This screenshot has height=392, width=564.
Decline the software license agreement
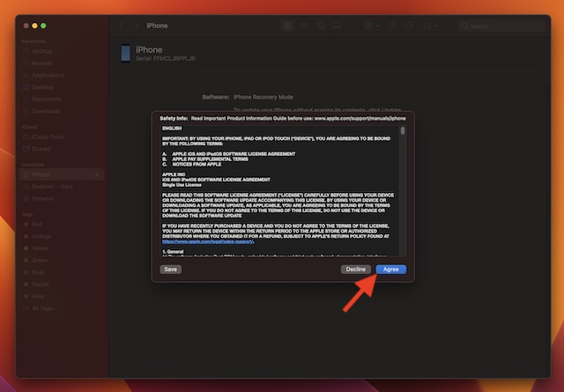click(x=355, y=269)
